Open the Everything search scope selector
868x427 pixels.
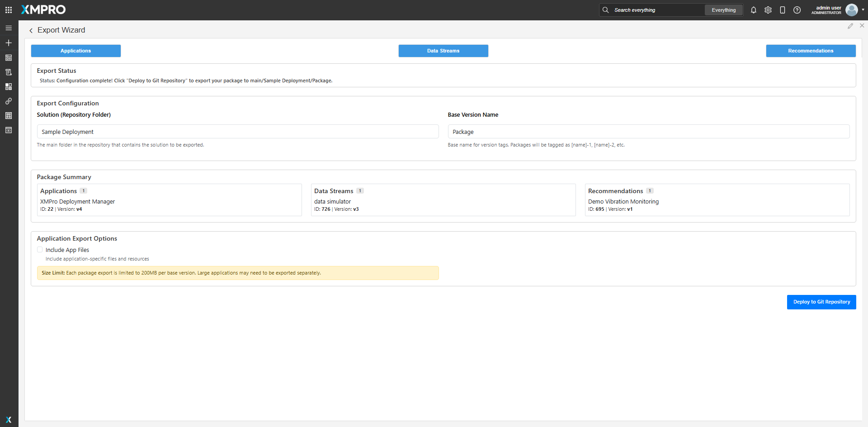723,10
